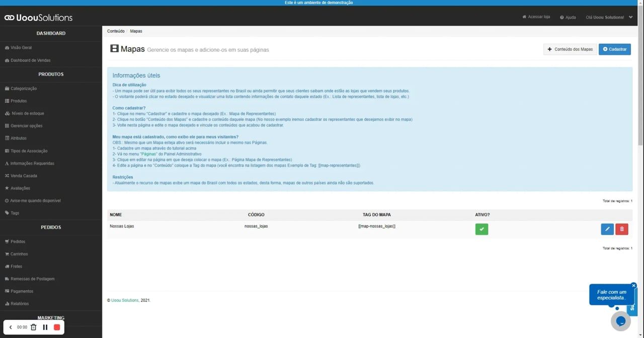The height and width of the screenshot is (338, 644).
Task: Toggle the green Ativo checkmark for Nossas Lojas
Action: point(481,229)
